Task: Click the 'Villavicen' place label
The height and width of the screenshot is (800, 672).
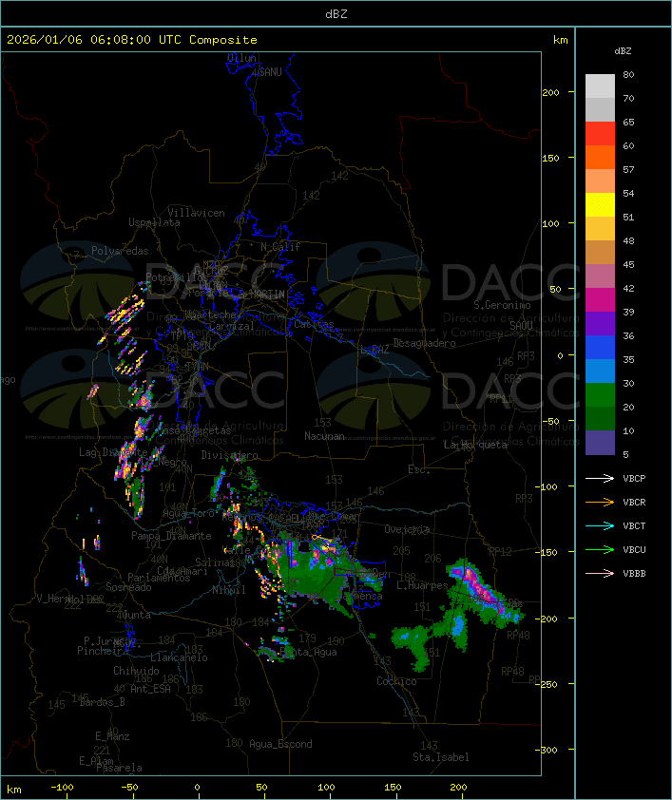Action: [196, 213]
